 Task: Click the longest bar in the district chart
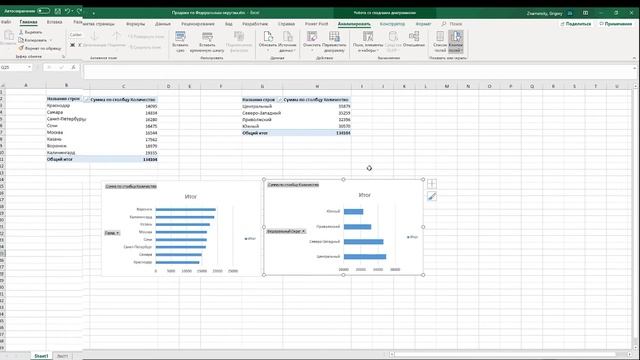pos(365,257)
